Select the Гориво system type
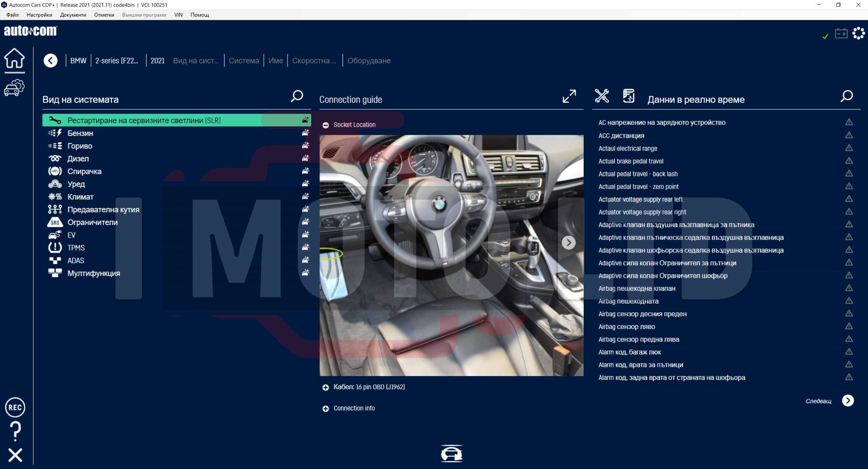 tap(177, 146)
